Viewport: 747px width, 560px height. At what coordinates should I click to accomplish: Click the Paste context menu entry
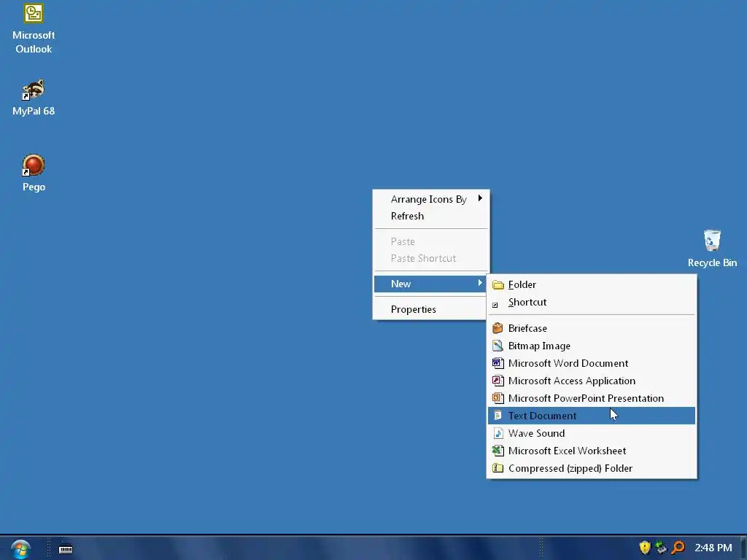[x=430, y=241]
